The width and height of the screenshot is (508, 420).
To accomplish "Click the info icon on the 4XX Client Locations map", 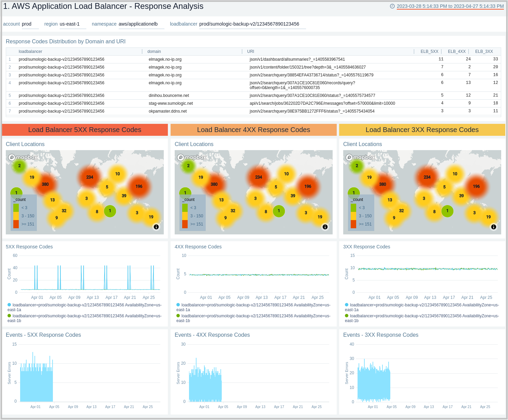I will pos(325,227).
